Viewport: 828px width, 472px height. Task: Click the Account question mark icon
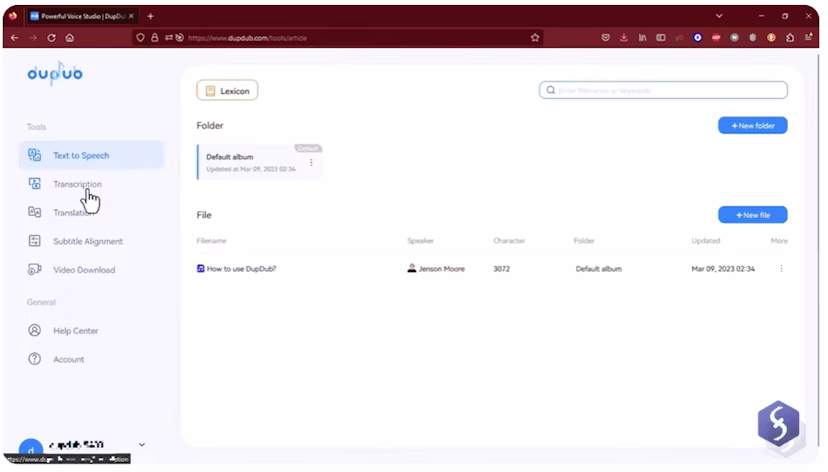pyautogui.click(x=34, y=359)
